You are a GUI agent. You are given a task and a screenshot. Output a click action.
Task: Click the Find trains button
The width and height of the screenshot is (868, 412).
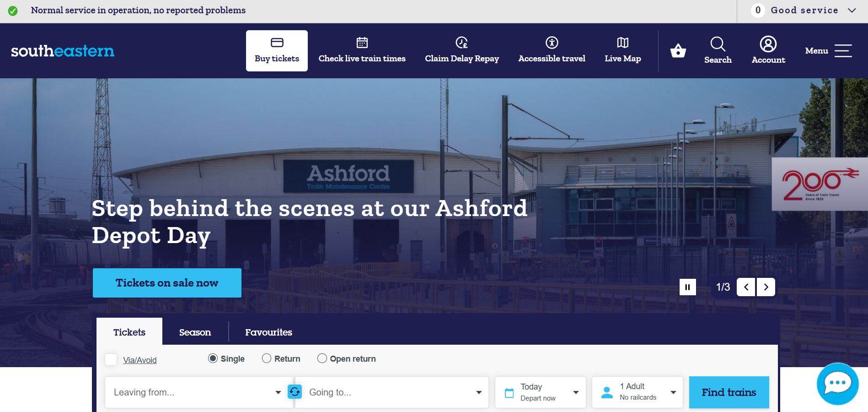click(729, 392)
